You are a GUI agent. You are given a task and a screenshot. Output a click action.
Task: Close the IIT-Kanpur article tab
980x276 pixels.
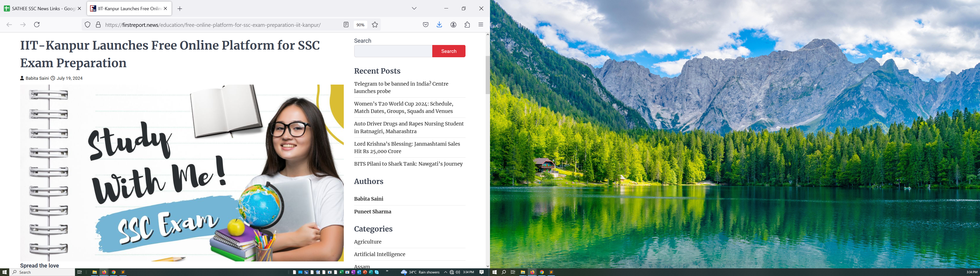coord(165,8)
